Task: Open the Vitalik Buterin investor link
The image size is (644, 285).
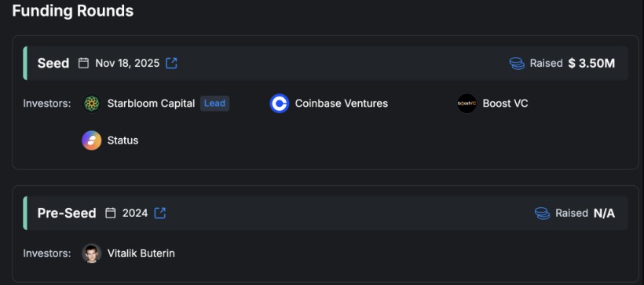Action: click(x=141, y=254)
